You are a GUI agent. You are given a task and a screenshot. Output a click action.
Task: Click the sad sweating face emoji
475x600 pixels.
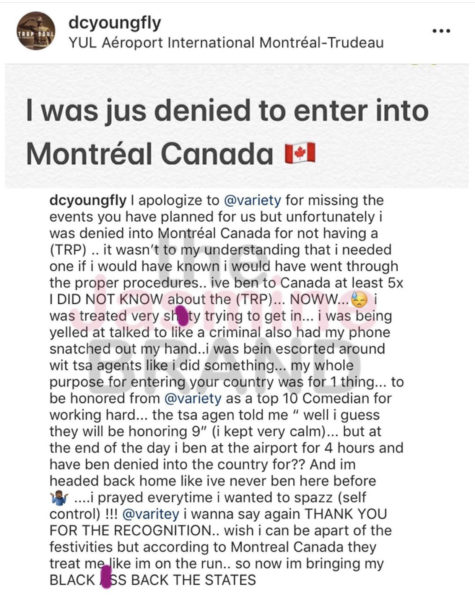pos(359,300)
